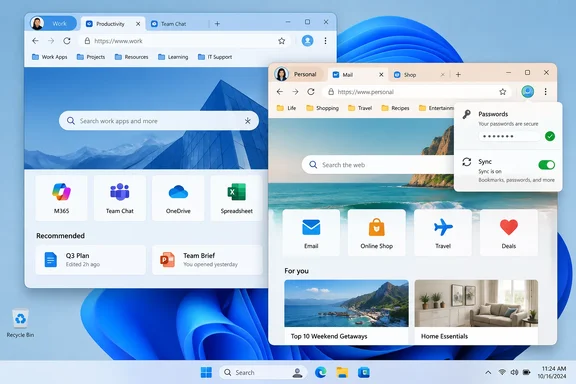Open the profile icon in Work window toolbar
This screenshot has width=576, height=384.
pos(307,40)
